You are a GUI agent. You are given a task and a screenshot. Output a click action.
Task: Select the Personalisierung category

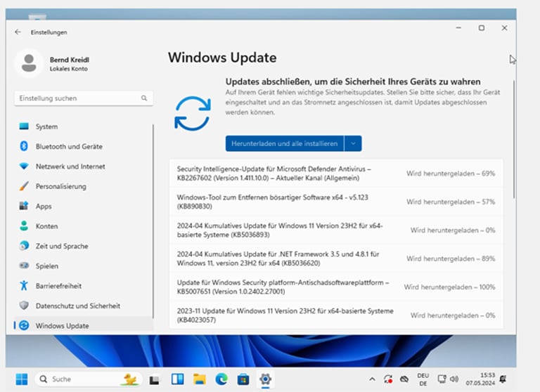click(x=84, y=186)
